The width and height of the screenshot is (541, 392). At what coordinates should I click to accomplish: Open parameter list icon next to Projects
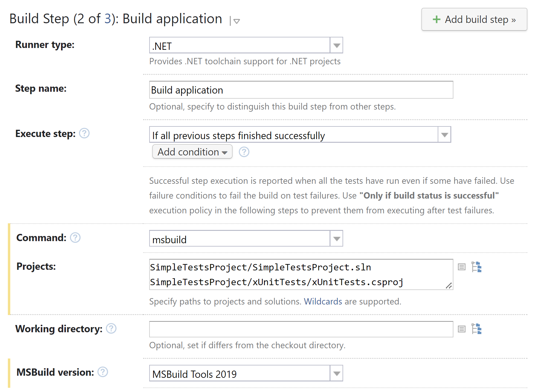(x=461, y=267)
